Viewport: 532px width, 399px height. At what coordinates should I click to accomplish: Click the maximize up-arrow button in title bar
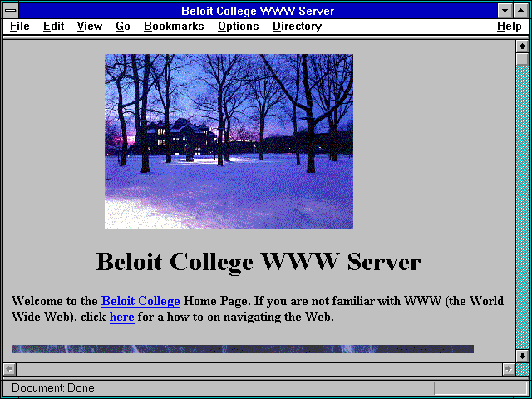[x=521, y=11]
